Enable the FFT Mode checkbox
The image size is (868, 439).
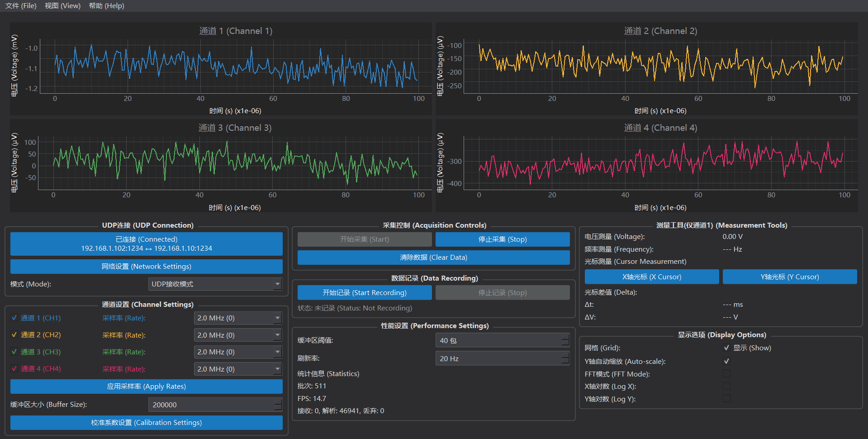[726, 374]
